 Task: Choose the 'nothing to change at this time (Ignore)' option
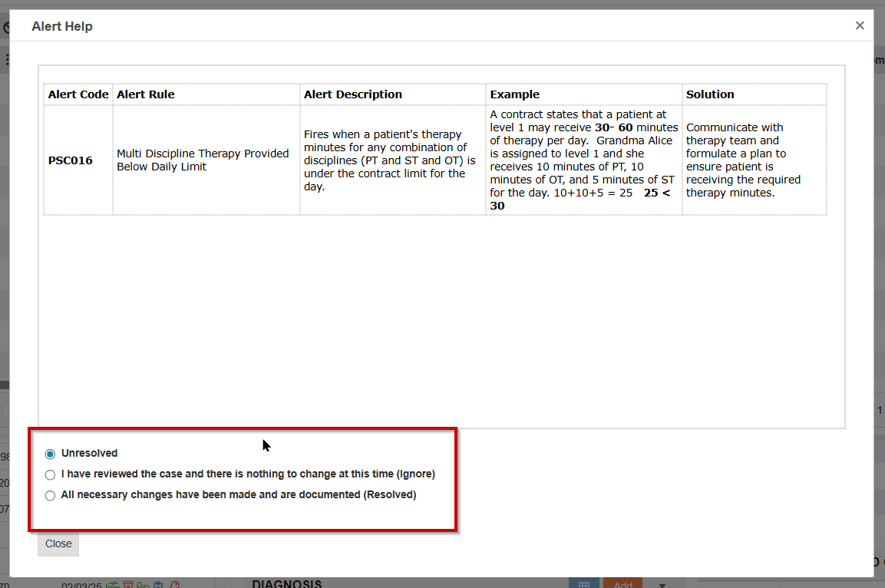click(x=50, y=474)
